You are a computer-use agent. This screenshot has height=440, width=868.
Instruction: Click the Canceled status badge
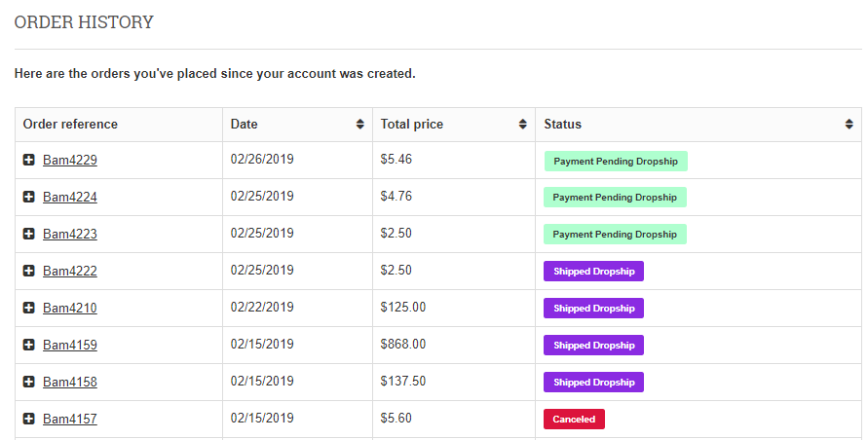574,419
